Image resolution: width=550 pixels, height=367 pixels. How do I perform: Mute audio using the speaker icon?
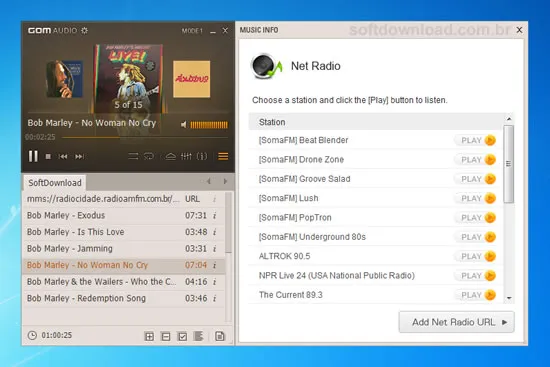(x=183, y=125)
